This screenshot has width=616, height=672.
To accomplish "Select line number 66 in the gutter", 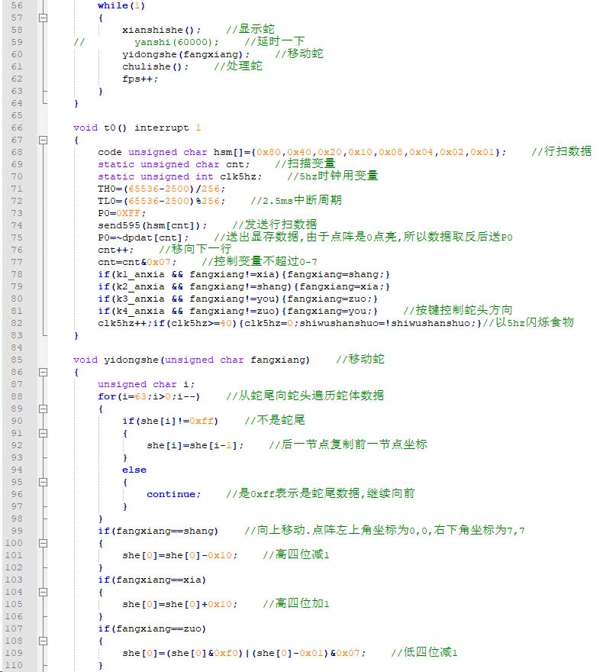I will (x=17, y=128).
